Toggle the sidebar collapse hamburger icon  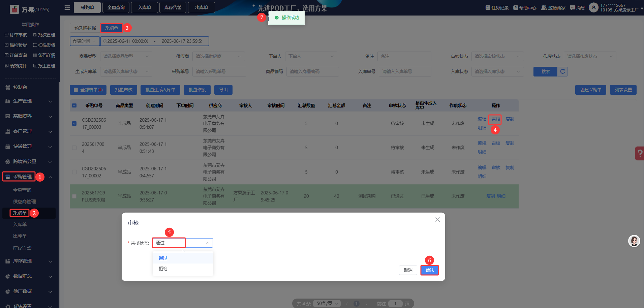[67, 7]
